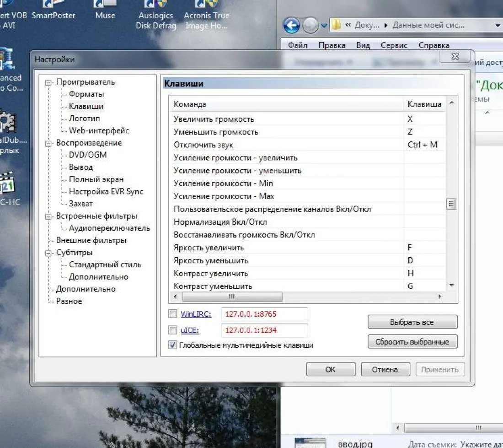Click the Explorer back navigation arrow
The image size is (503, 448).
click(x=292, y=25)
